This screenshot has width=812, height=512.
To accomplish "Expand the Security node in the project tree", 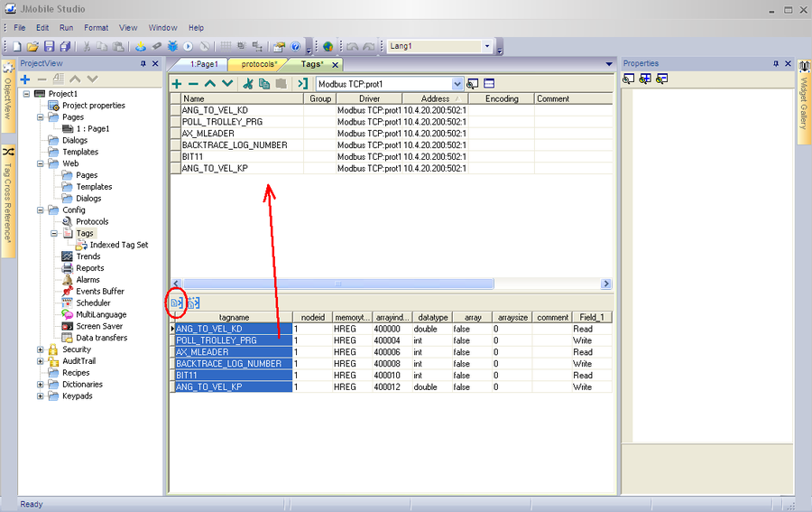I will 41,349.
